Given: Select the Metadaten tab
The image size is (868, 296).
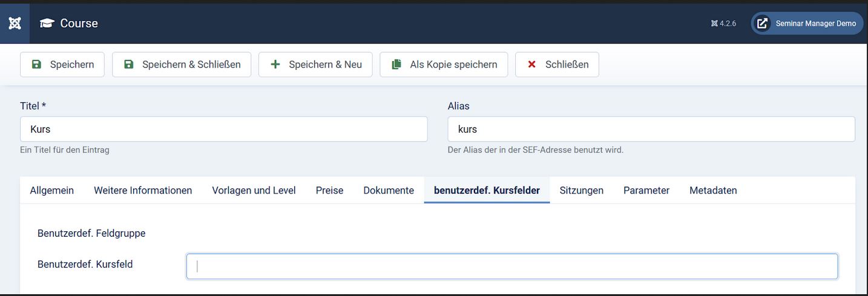Looking at the screenshot, I should (713, 190).
